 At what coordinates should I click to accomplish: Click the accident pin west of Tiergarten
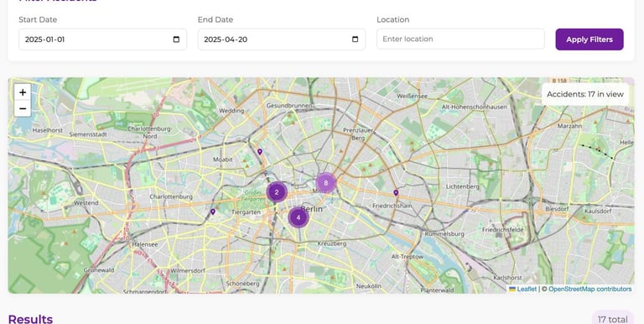(213, 212)
